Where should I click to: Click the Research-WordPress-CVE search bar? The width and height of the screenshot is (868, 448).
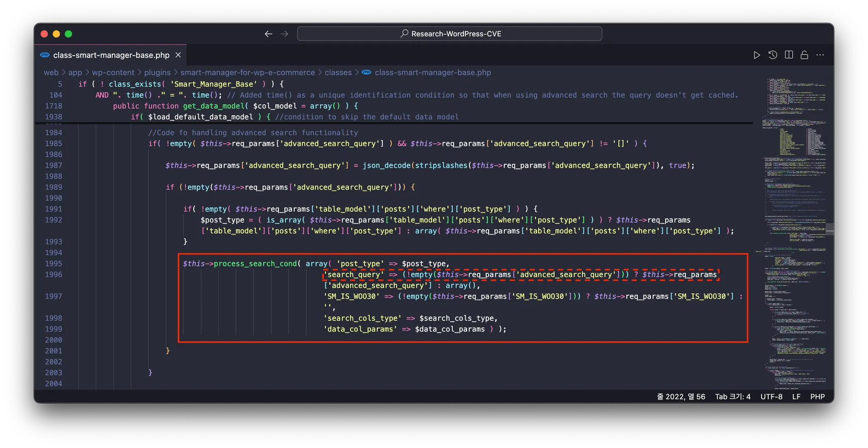tap(450, 34)
